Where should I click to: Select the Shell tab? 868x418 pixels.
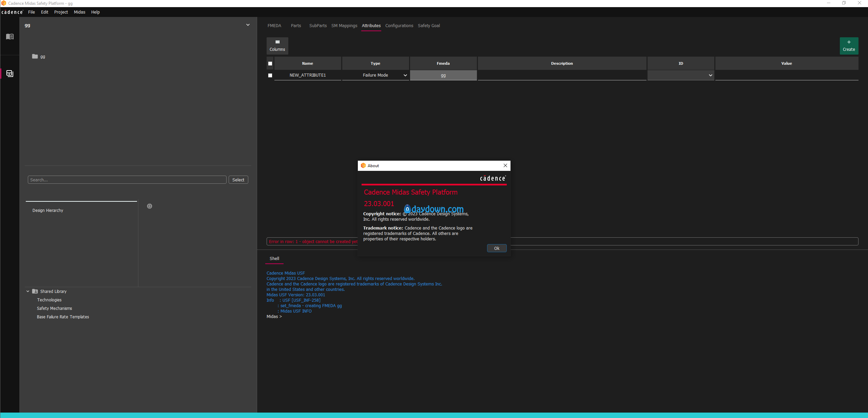(274, 259)
